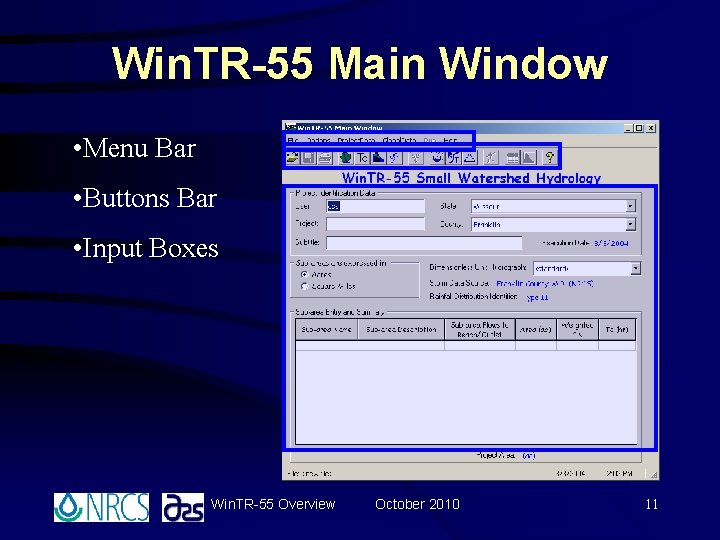Click Sub-area Flows to Reach/Outlet header
The image size is (720, 540).
(480, 329)
